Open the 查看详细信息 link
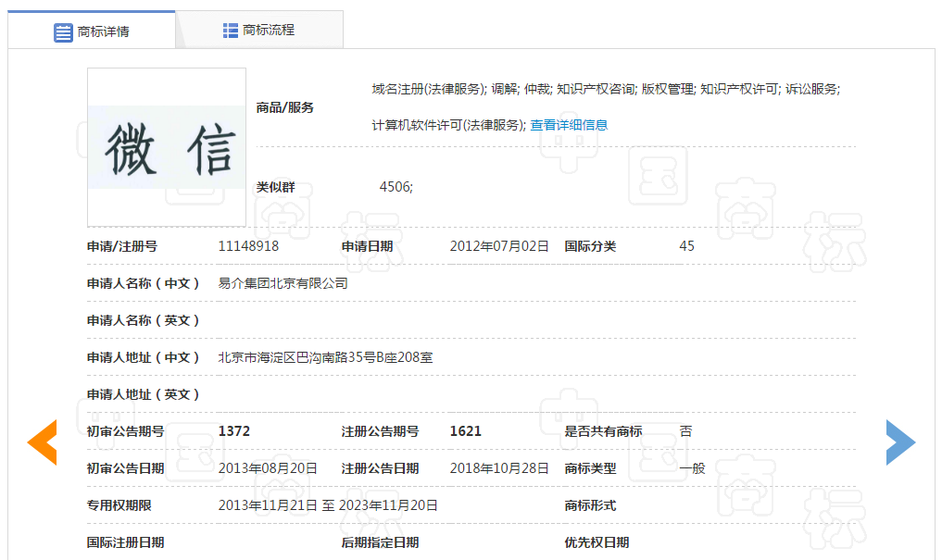942x560 pixels. coord(569,125)
